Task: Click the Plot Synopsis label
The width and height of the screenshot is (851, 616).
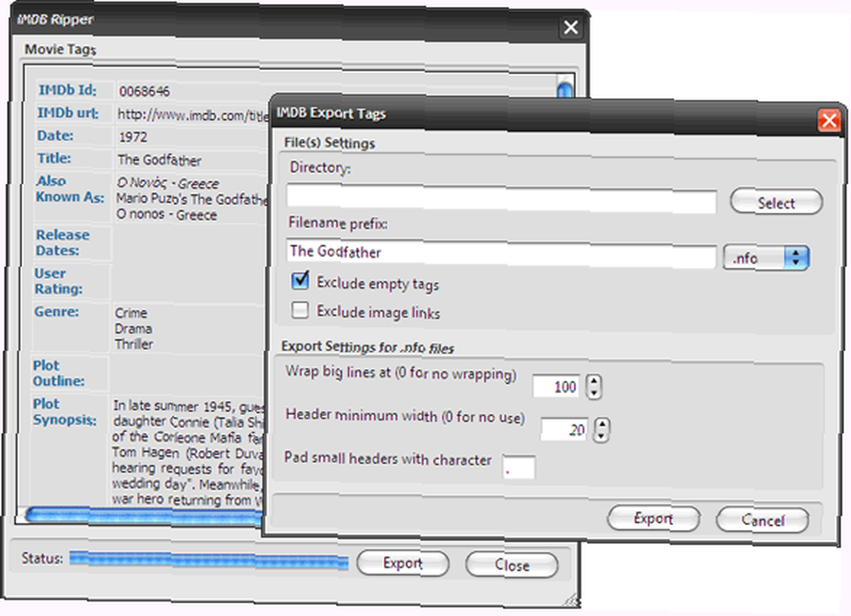Action: tap(65, 412)
